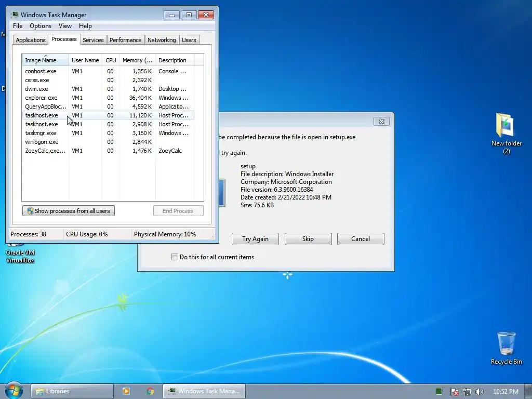Click the Show desktop strip by the clock

[528, 391]
